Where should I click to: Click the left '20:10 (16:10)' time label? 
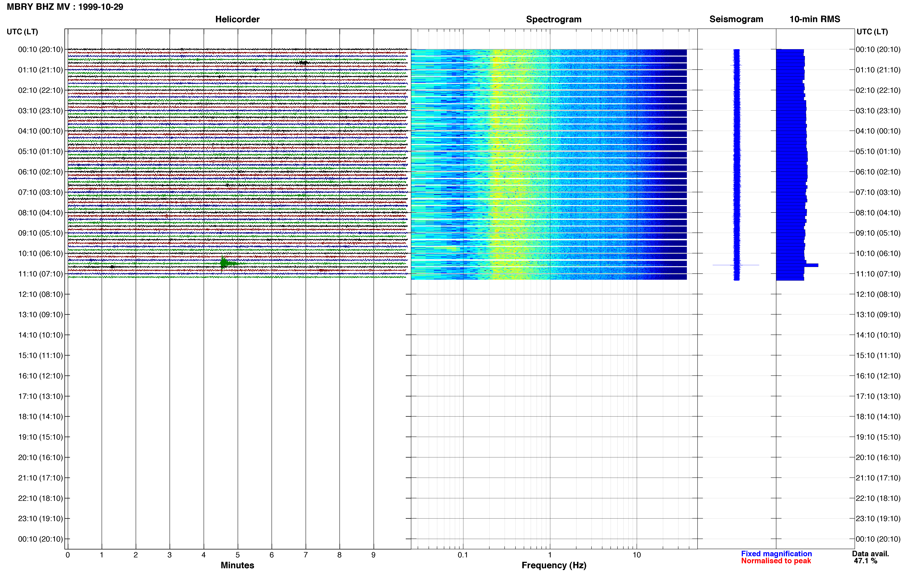coord(41,457)
